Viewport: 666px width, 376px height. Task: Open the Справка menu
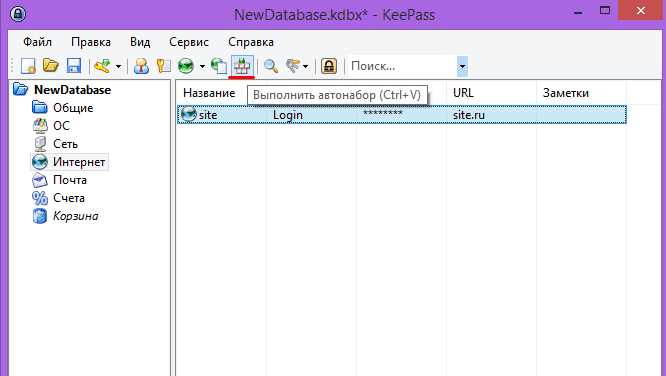point(251,42)
